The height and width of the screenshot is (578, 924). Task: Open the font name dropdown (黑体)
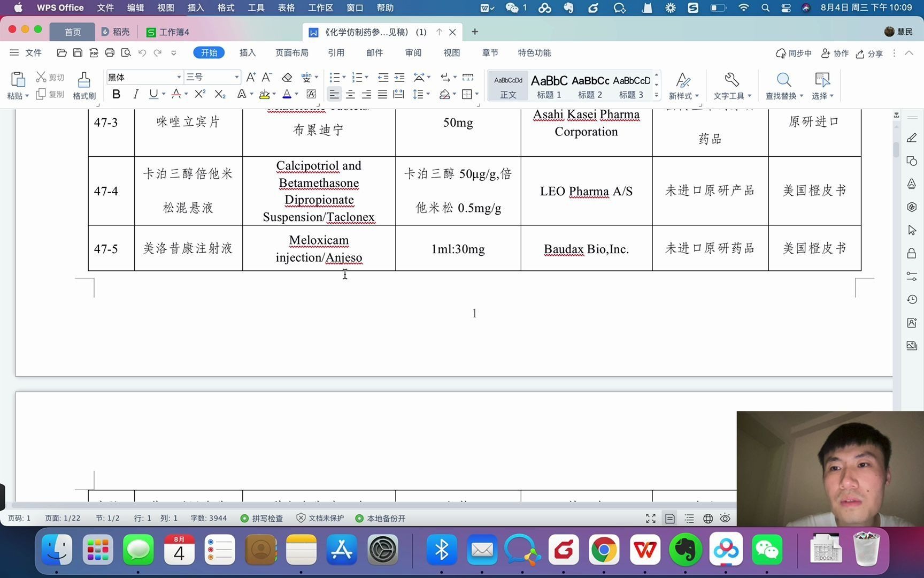click(179, 77)
